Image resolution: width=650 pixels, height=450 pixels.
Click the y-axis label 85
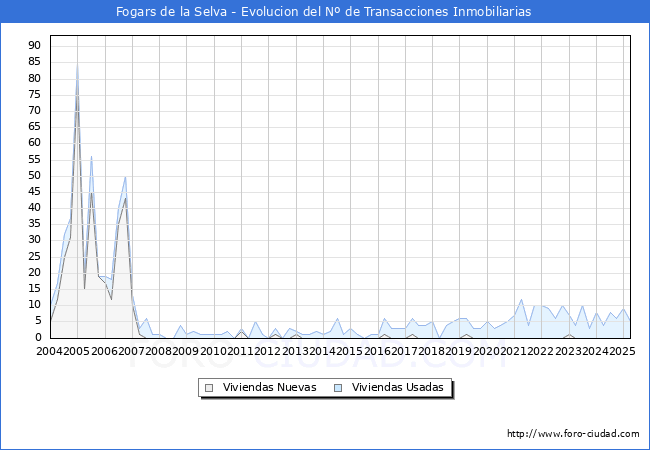click(x=34, y=62)
